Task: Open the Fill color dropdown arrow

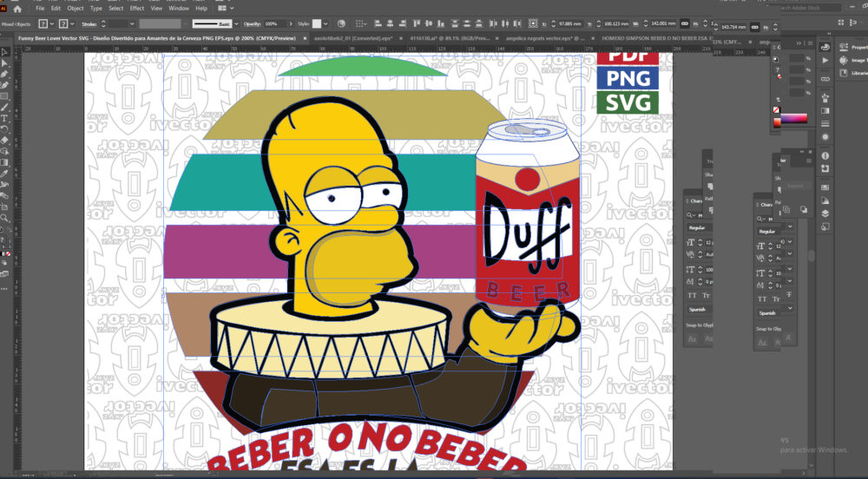Action: point(51,23)
